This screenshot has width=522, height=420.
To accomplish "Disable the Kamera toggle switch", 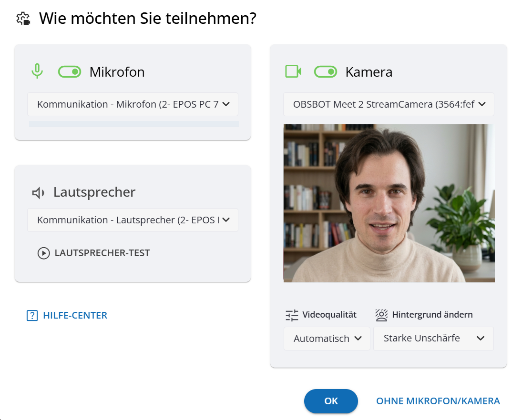I will 326,72.
